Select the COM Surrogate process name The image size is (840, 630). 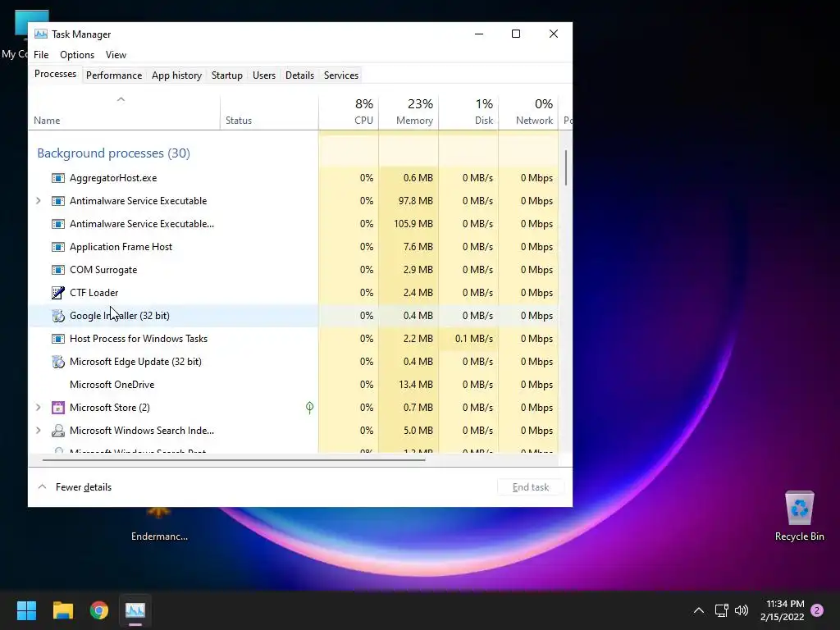pyautogui.click(x=103, y=270)
